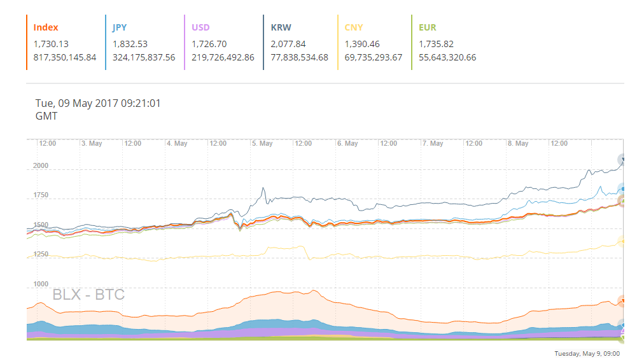Click the 6. May date axis label
This screenshot has width=644, height=364.
(347, 143)
